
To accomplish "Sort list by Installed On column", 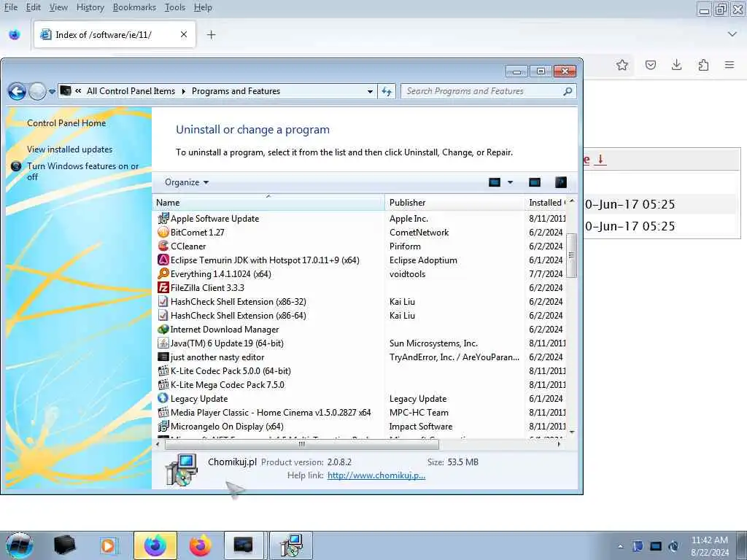I will [x=546, y=203].
